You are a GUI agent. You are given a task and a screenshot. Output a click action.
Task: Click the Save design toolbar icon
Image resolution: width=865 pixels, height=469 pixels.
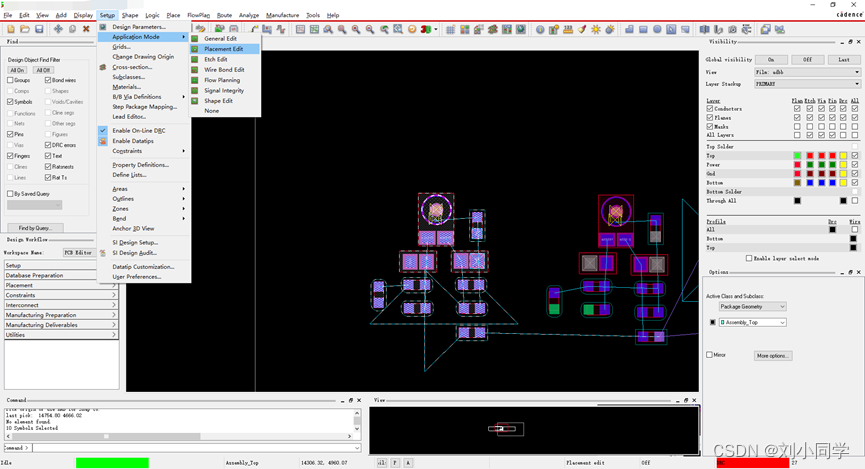coord(39,29)
